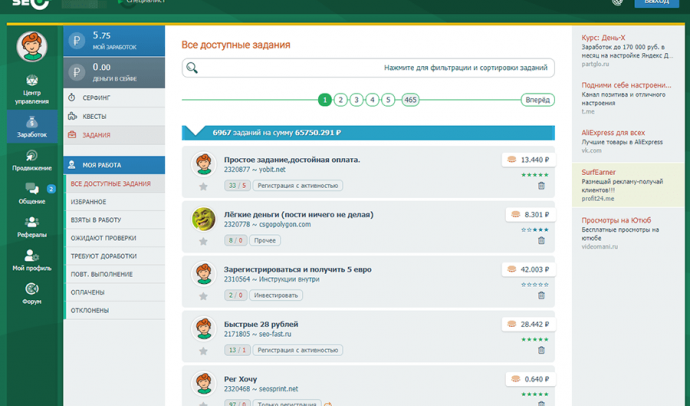Click the coin icon beside 13.440 ₽
Image resolution: width=690 pixels, height=406 pixels.
pos(511,160)
